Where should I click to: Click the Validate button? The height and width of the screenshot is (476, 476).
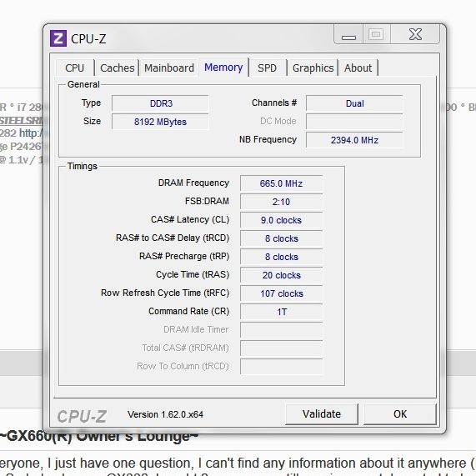click(322, 414)
